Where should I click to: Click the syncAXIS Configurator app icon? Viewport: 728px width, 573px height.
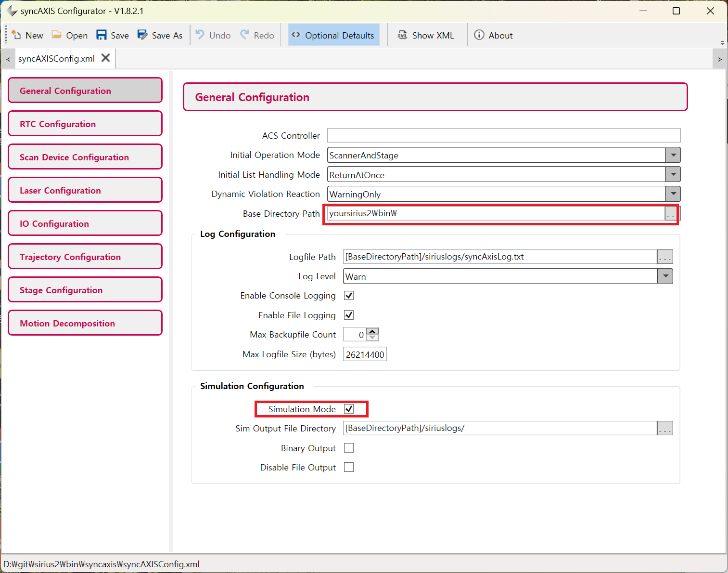(x=12, y=11)
